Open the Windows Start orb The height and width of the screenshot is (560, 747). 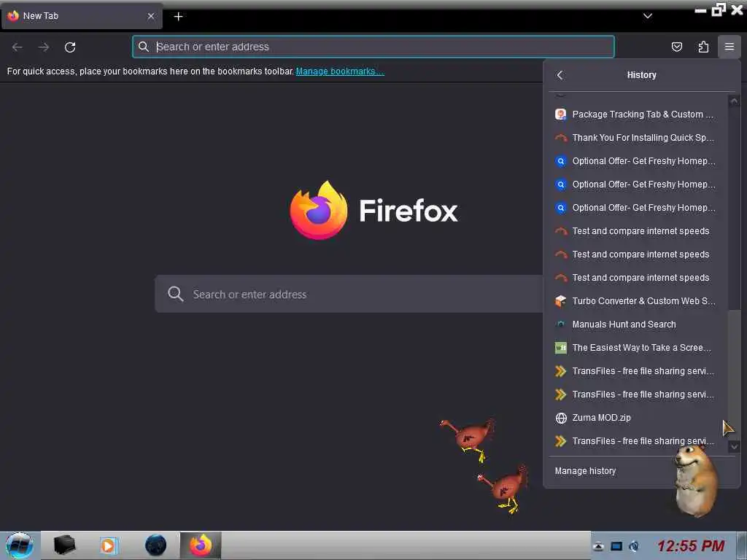(19, 545)
